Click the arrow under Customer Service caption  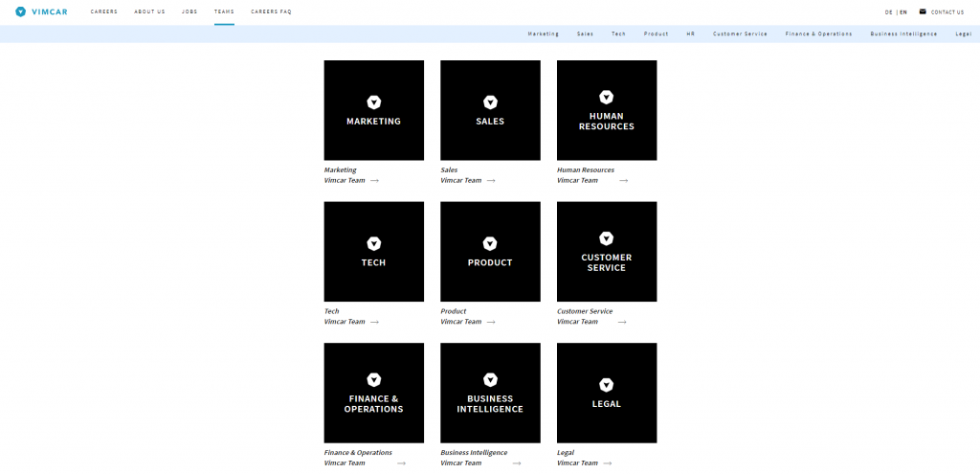click(x=622, y=322)
